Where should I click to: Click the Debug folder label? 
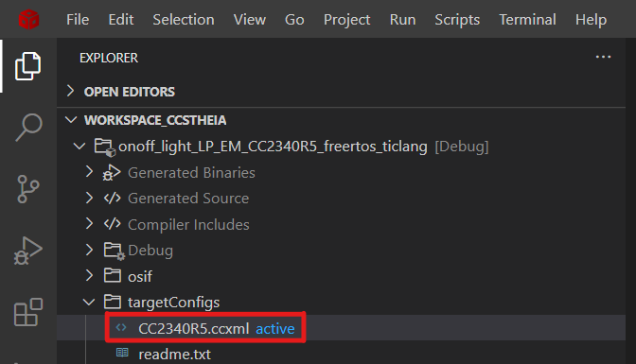[150, 251]
